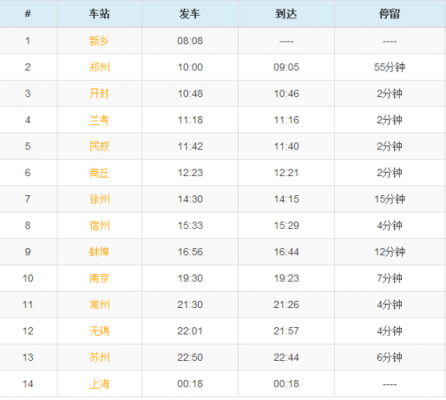Select departure time 08:08 for 新乡
446x400 pixels.
pyautogui.click(x=190, y=41)
